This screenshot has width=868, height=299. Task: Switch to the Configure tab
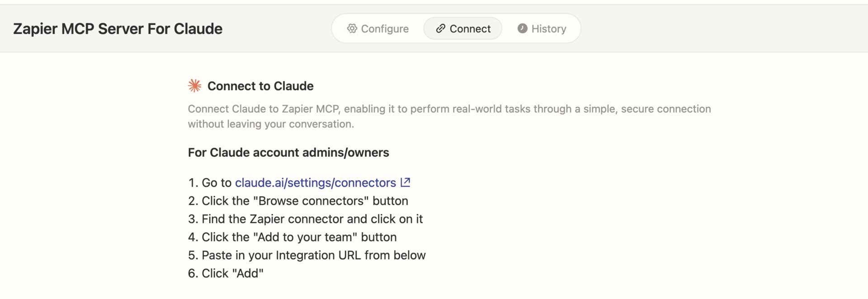(378, 28)
